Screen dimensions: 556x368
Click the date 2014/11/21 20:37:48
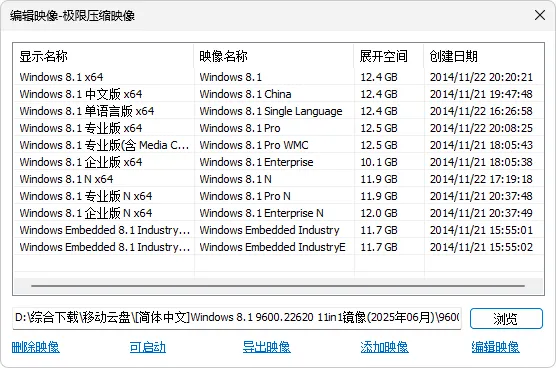pos(481,196)
